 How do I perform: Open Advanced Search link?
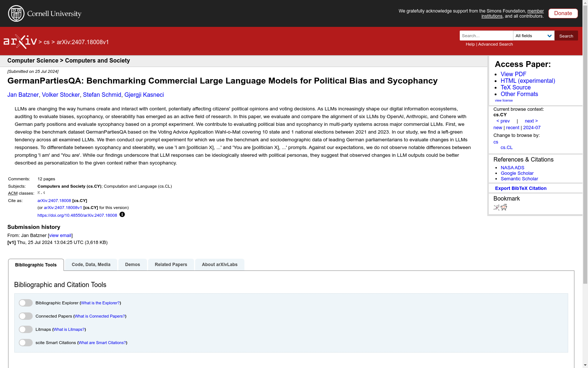pyautogui.click(x=495, y=44)
